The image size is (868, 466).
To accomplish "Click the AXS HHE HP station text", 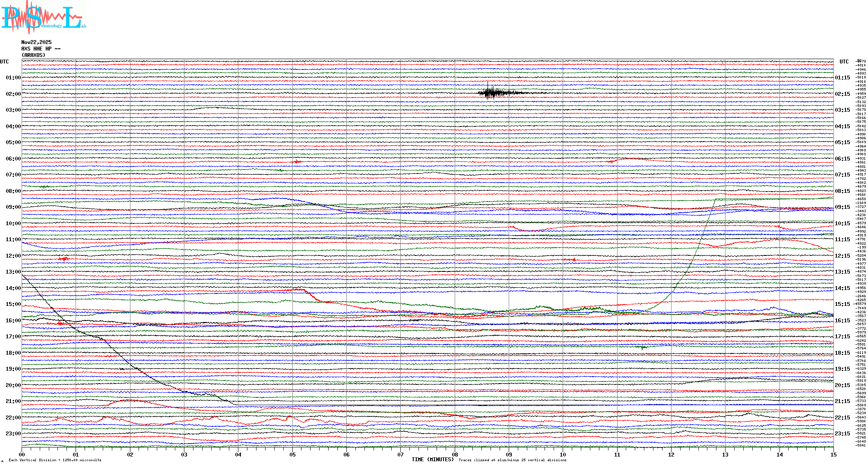I will [41, 49].
